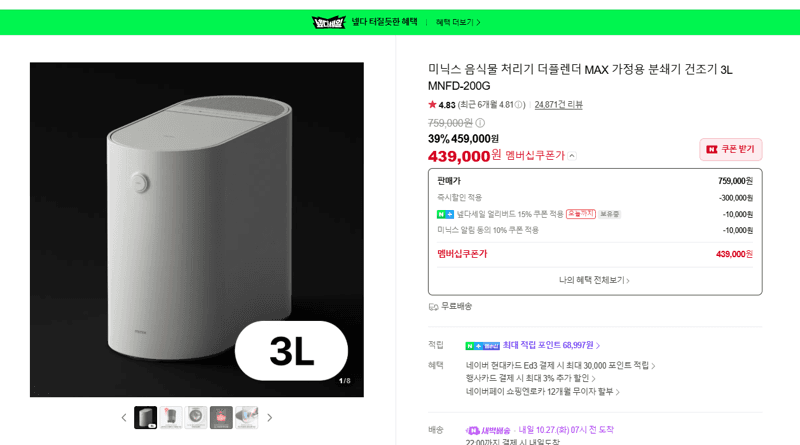Screen dimensions: 800x445
Task: Collapse the 멤버십쿠폰가 price breakdown chevron
Action: tap(572, 156)
